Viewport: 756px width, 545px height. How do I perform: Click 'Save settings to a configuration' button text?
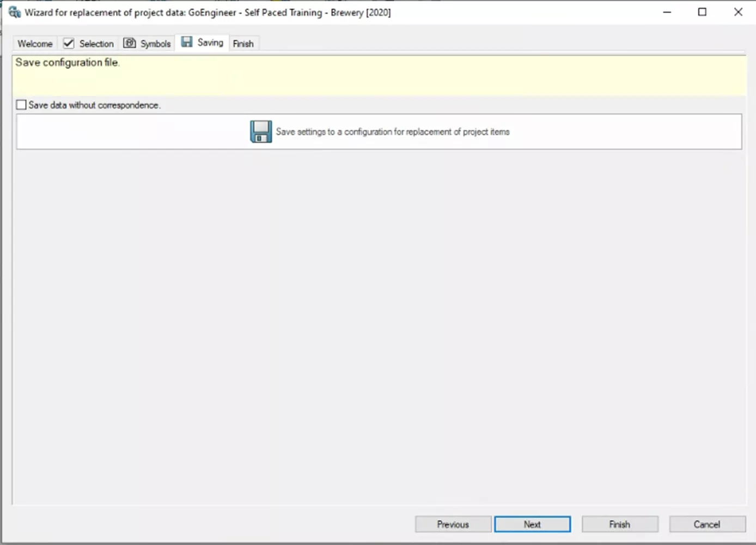coord(392,132)
